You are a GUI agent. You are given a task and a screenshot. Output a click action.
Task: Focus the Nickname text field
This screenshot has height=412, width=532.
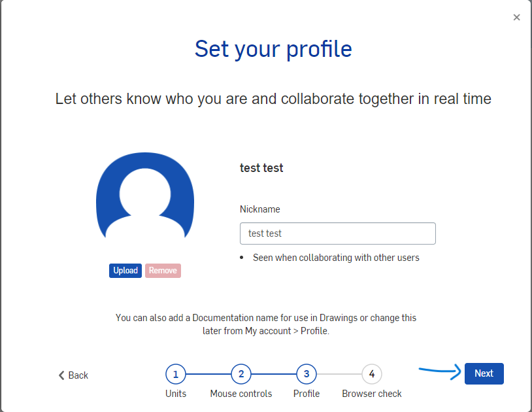tap(337, 233)
